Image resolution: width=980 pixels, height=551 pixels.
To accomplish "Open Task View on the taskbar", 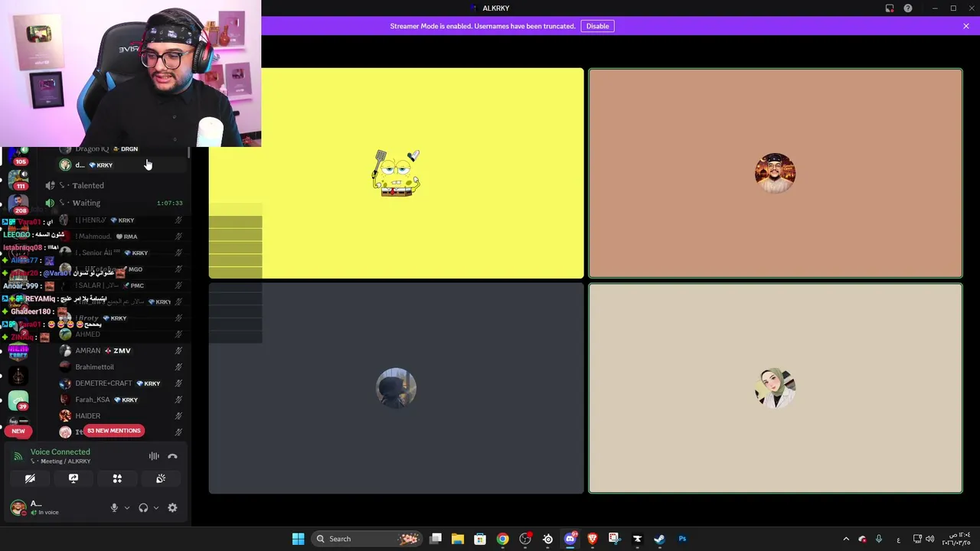I will 436,539.
